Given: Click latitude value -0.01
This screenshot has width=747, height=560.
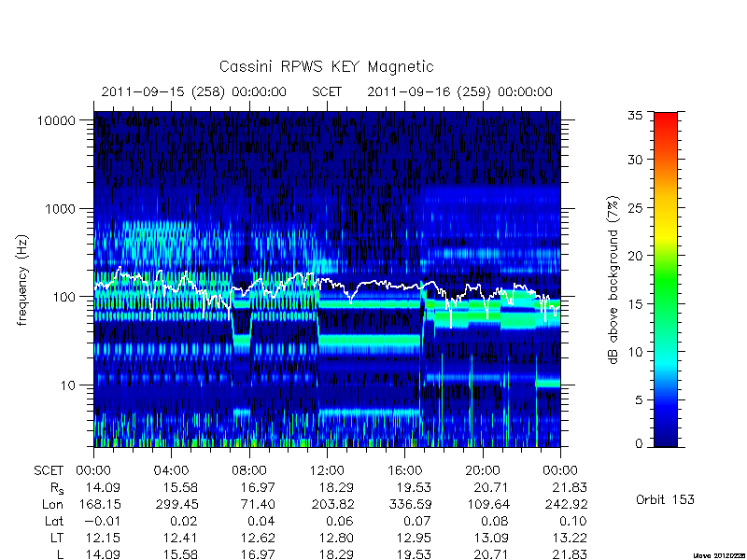Looking at the screenshot, I should (103, 521).
